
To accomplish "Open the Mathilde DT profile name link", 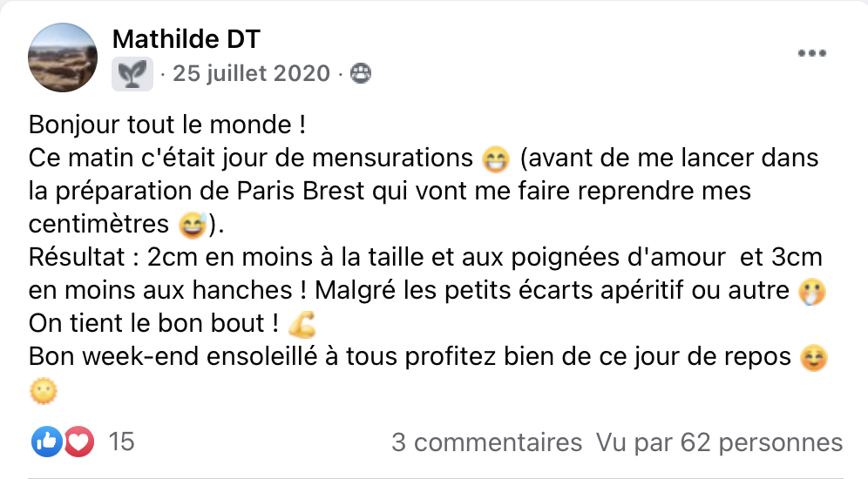I will 186,39.
